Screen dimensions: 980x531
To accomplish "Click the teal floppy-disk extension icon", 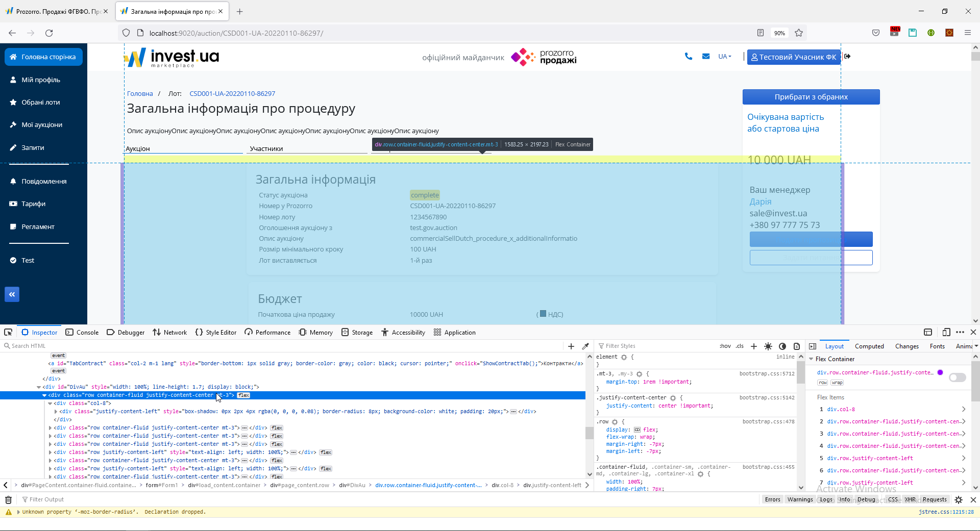I will coord(913,33).
